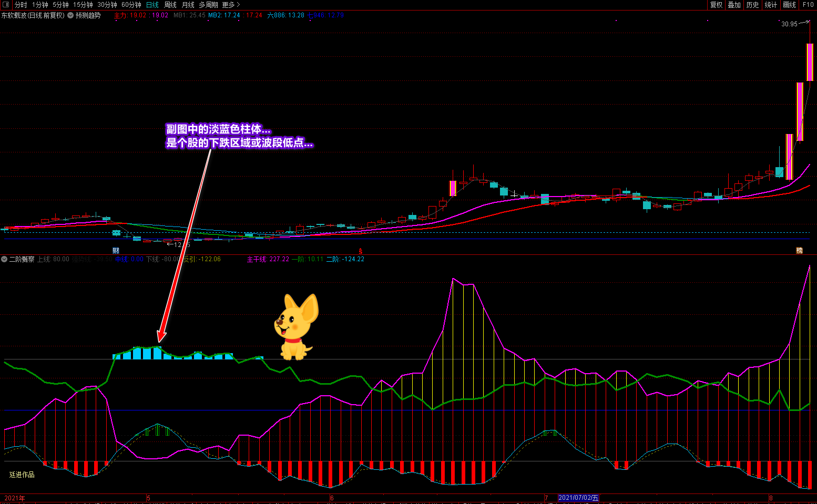The width and height of the screenshot is (817, 504).
Task: Click the 多周期 multi-period button
Action: [208, 5]
